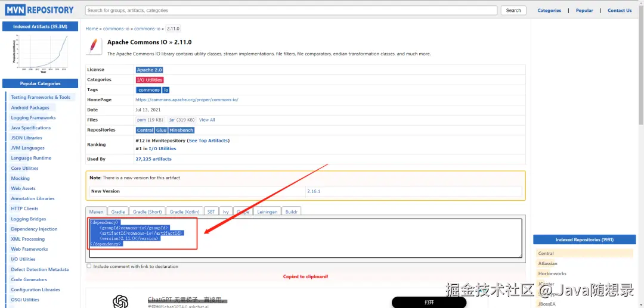Open Android Packages category
Screen dimensions: 644x308
(x=30, y=108)
